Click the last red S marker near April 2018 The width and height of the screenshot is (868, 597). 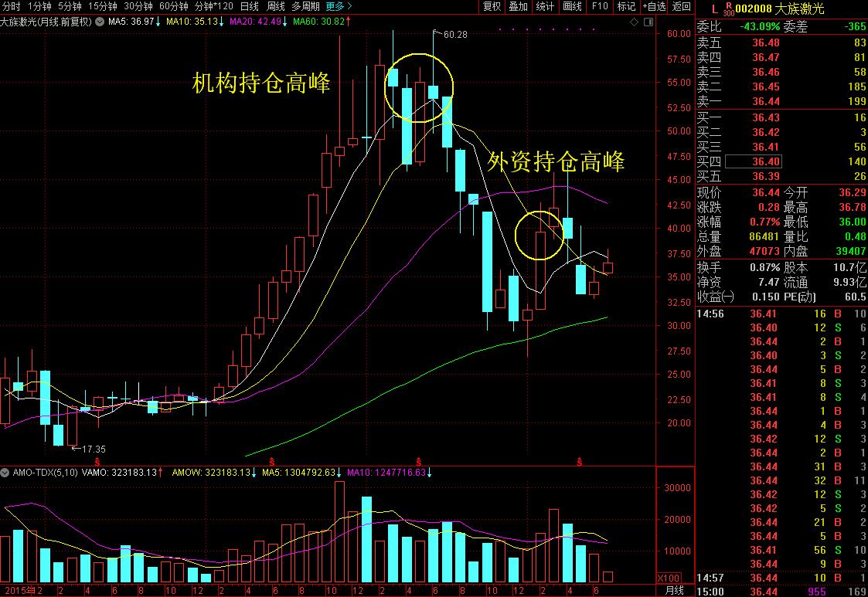pos(580,461)
